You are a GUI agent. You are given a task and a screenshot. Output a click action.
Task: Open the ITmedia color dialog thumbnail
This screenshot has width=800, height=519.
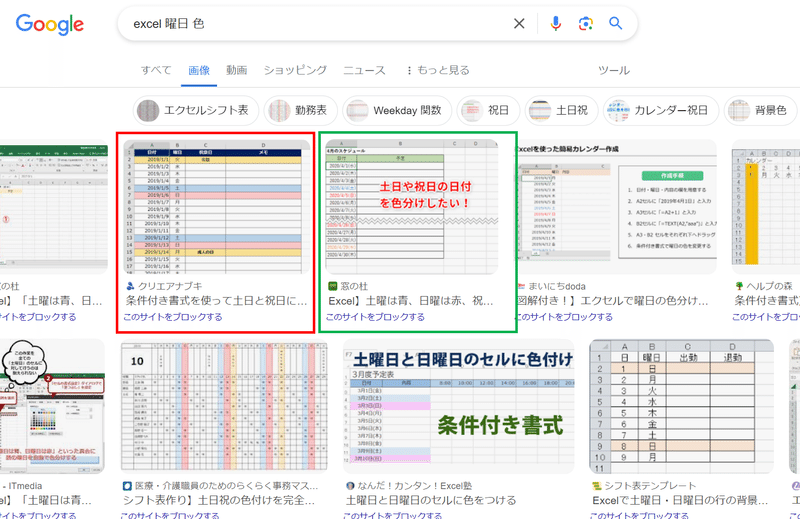52,407
